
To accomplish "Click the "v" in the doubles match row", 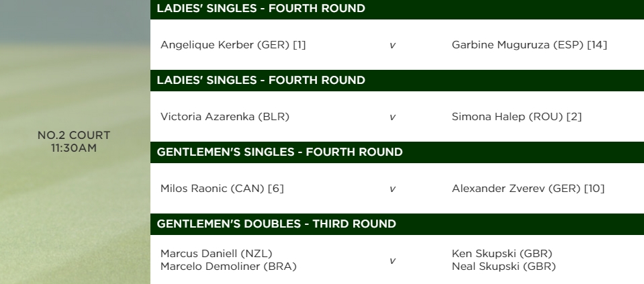I will pyautogui.click(x=392, y=261).
